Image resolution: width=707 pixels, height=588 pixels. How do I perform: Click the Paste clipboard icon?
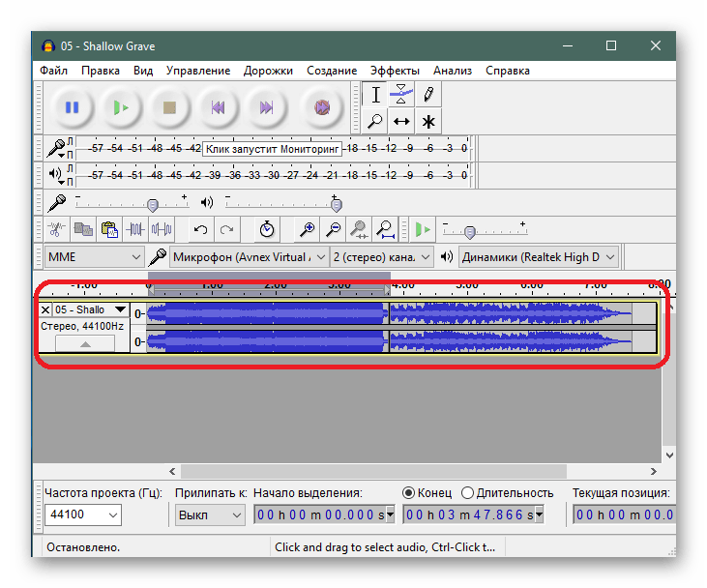[x=109, y=229]
